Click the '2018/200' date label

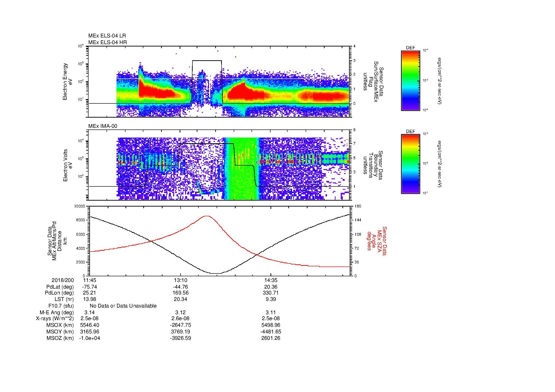[63, 280]
